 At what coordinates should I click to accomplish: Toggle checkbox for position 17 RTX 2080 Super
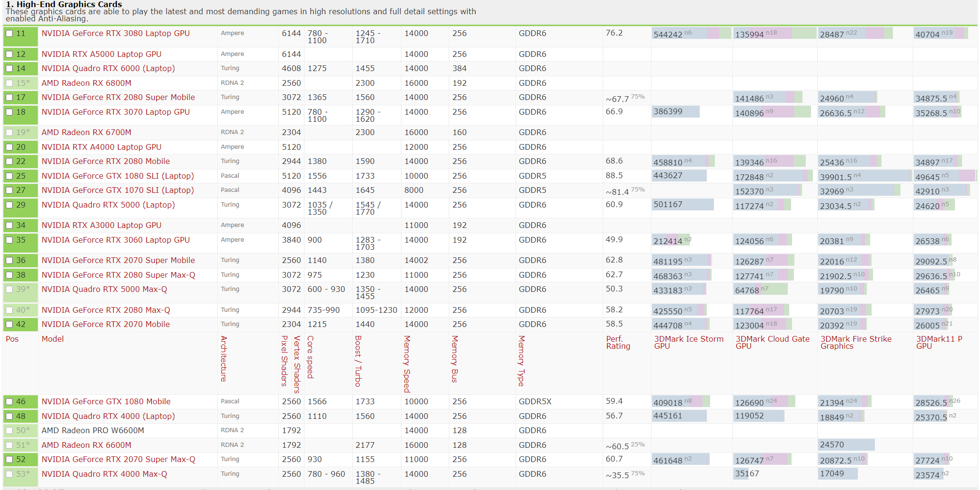click(x=9, y=98)
